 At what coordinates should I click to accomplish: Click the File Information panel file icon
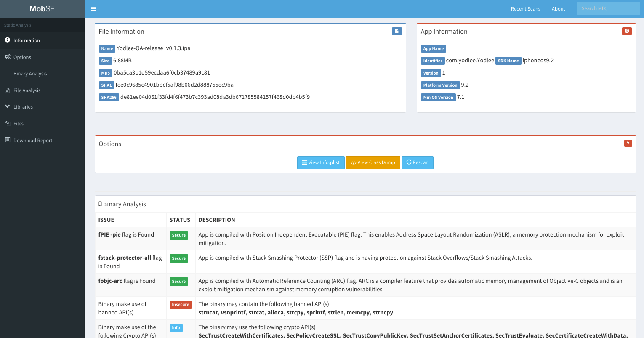pos(397,31)
